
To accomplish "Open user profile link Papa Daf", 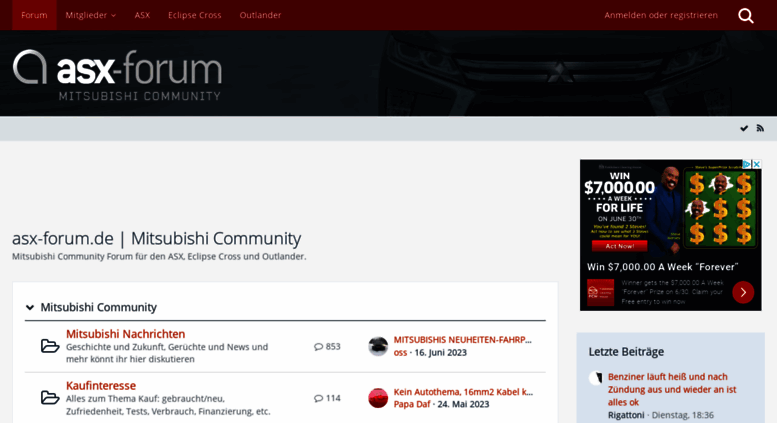I will coord(412,404).
